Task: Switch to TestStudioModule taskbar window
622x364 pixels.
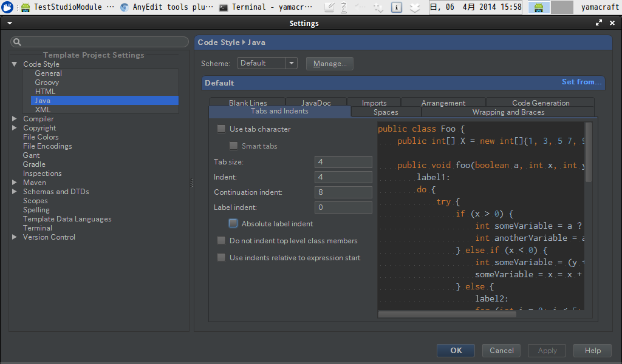Action: 68,7
